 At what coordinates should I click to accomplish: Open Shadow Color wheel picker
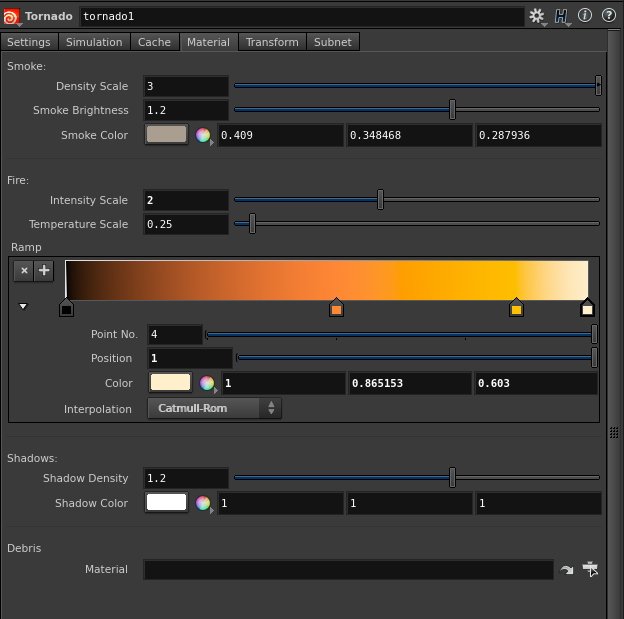(203, 503)
